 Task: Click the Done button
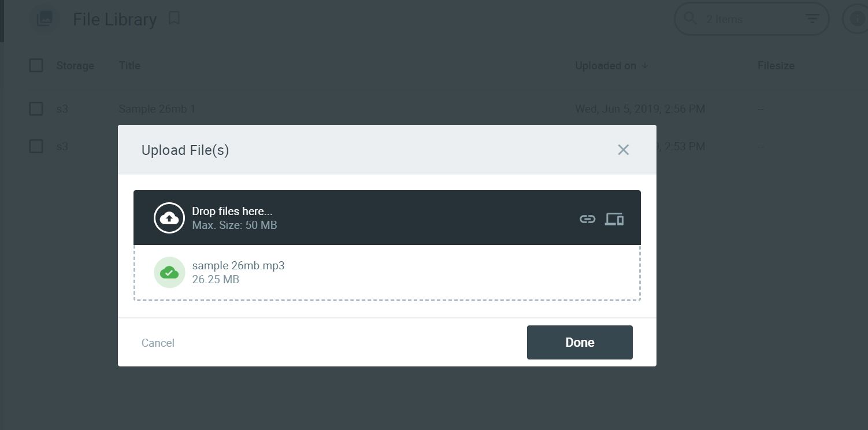pyautogui.click(x=579, y=342)
